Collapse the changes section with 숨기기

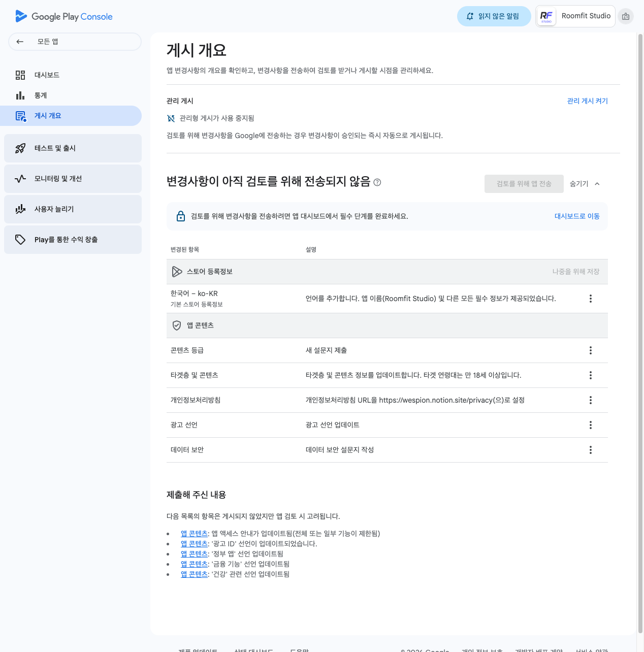tap(585, 184)
